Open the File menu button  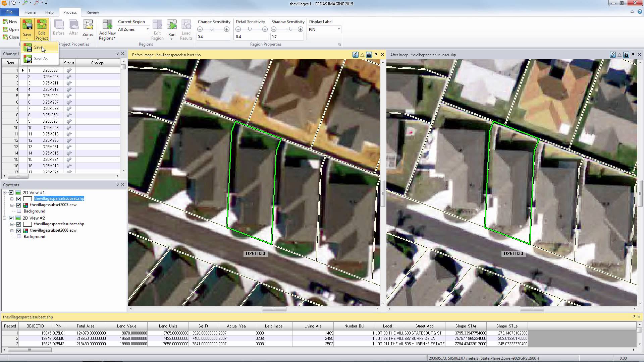9,12
